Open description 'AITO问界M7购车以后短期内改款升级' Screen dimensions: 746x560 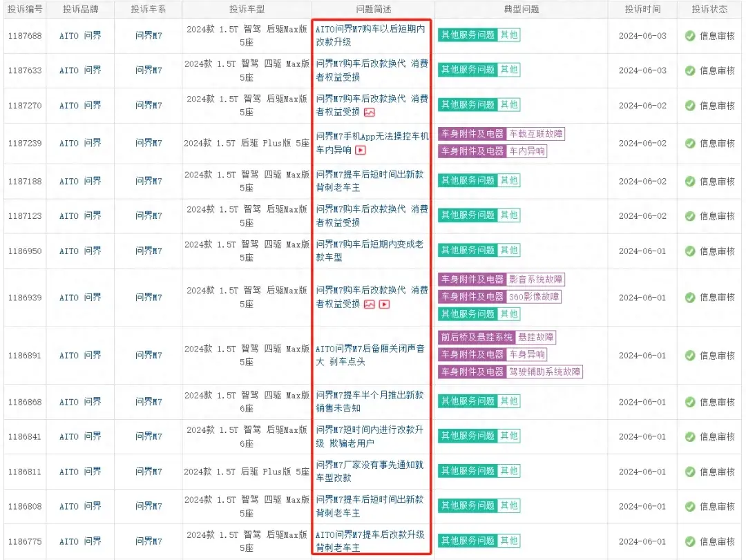[370, 36]
